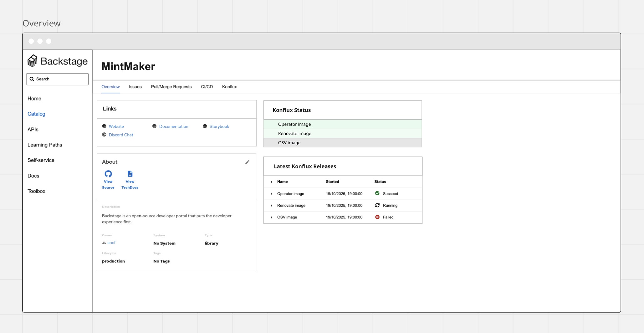Viewport: 644px width, 333px height.
Task: Click the pencil edit icon in About
Action: pyautogui.click(x=247, y=162)
